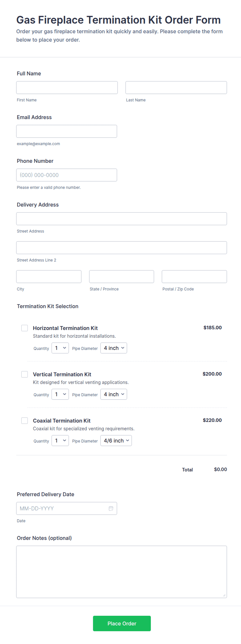The height and width of the screenshot is (644, 241).
Task: Open Quantity dropdown for Coaxial Termination Kit
Action: click(60, 440)
